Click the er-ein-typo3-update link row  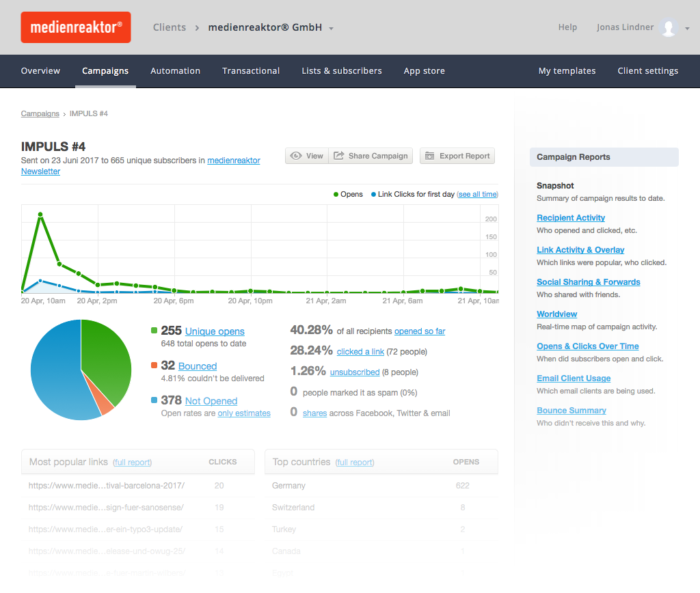[x=138, y=529]
